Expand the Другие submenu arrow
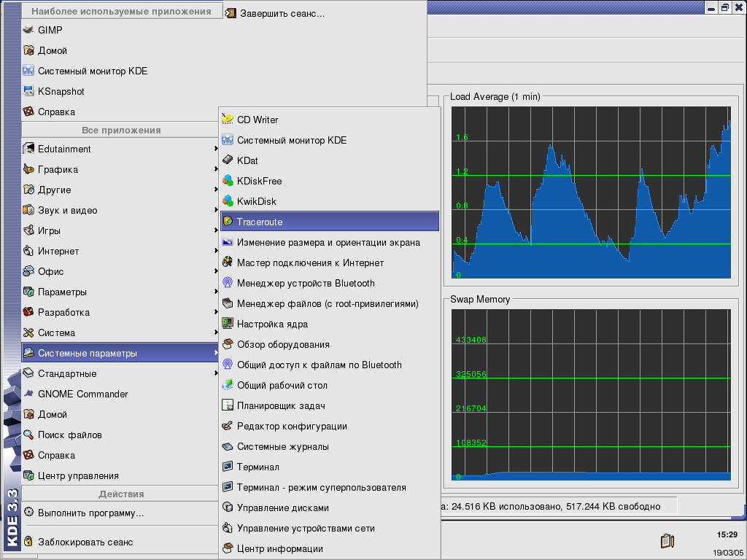 point(216,190)
